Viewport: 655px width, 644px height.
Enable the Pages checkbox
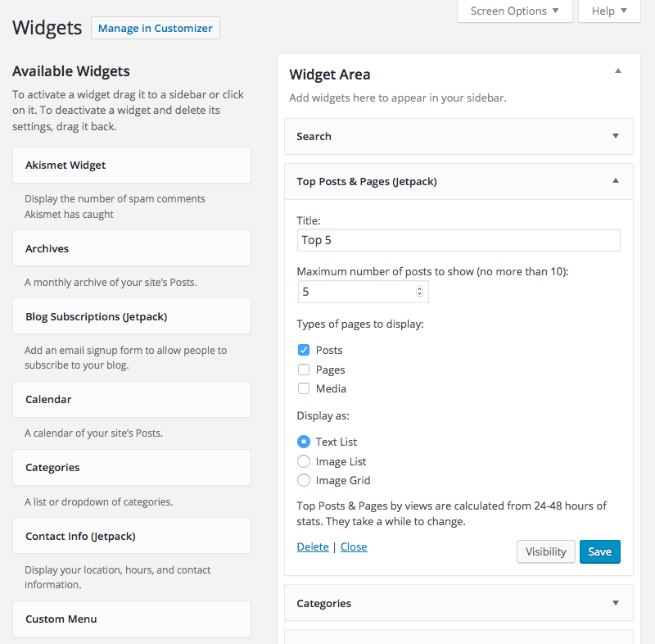(x=304, y=370)
